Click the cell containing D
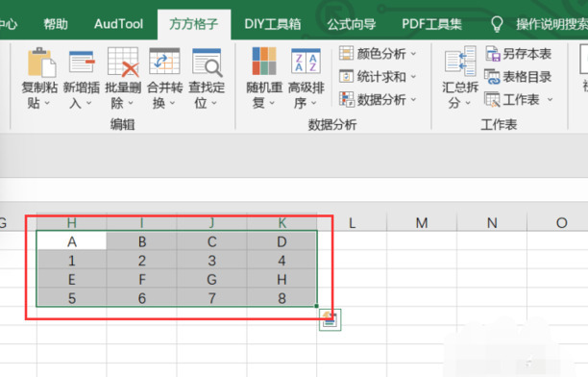 (282, 241)
